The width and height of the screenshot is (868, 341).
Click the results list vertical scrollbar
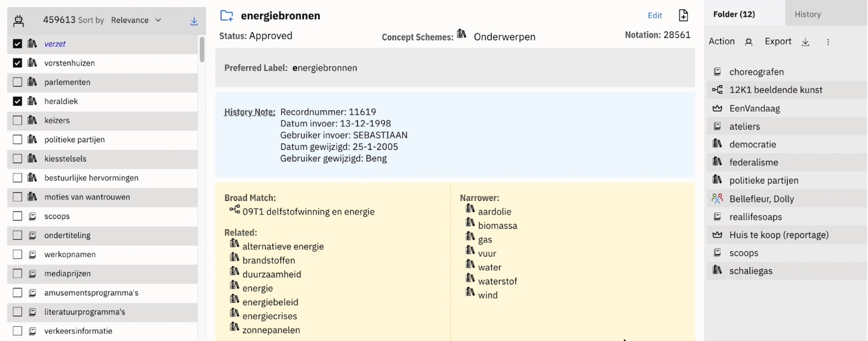202,50
